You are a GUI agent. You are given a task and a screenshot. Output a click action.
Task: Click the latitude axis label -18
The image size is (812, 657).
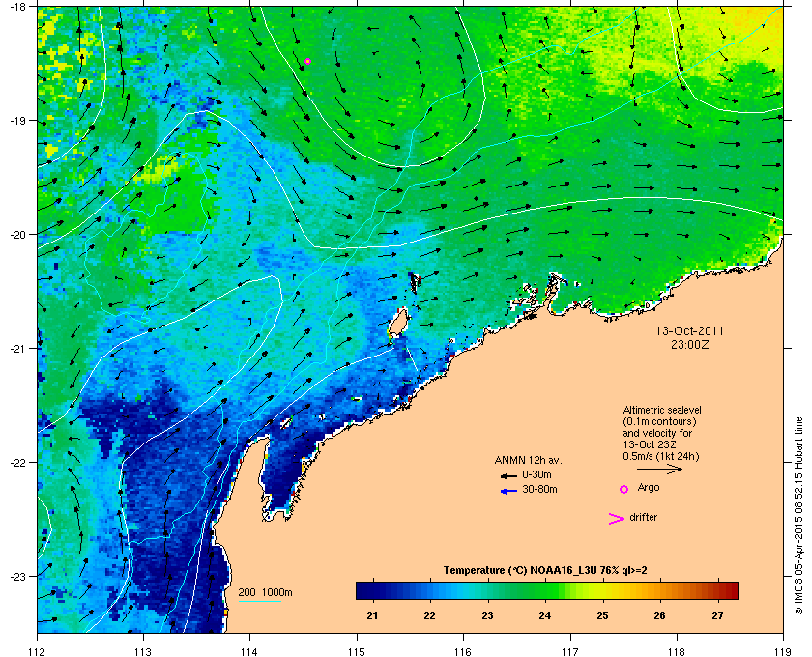coord(16,7)
